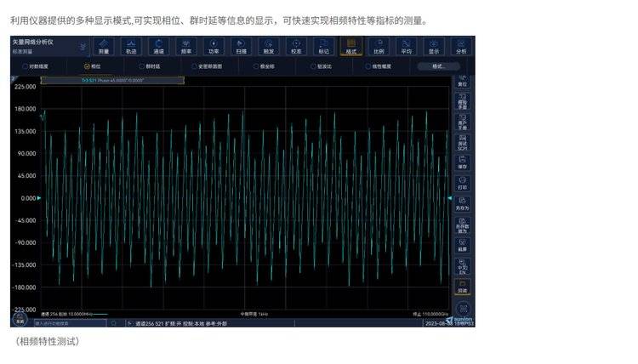Open the 分析 (Analysis) menu tab
Viewport: 638px width, 364px height.
[461, 46]
